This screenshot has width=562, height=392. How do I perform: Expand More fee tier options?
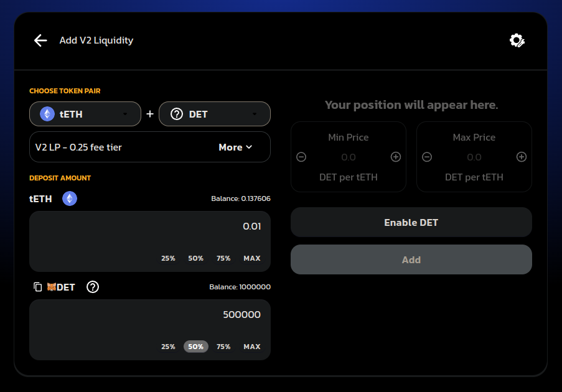pyautogui.click(x=235, y=147)
